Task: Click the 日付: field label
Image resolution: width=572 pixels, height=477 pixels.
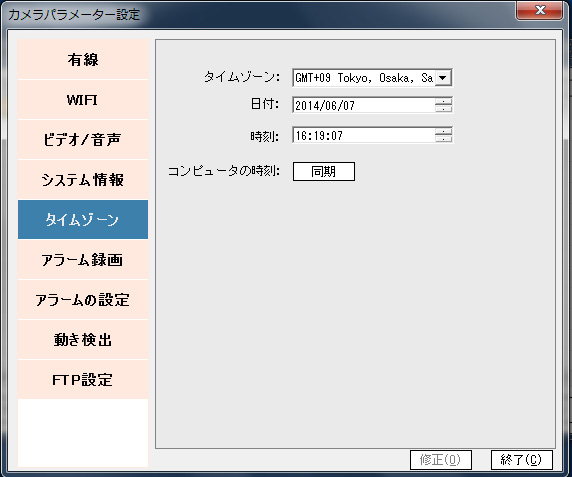Action: (264, 105)
